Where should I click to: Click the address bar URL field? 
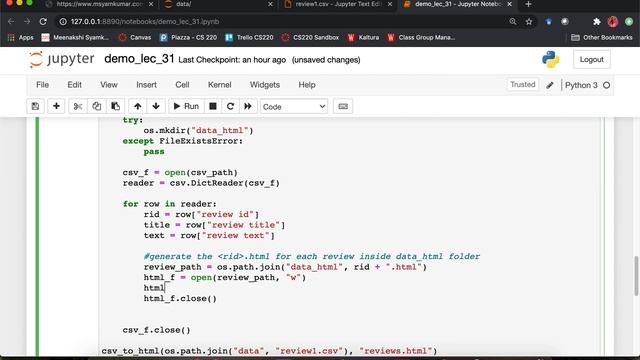click(x=282, y=22)
